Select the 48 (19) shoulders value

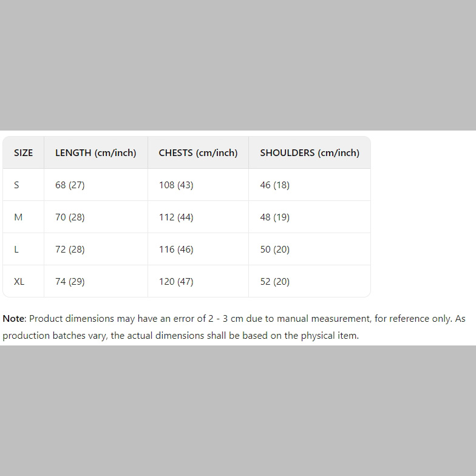pos(275,217)
